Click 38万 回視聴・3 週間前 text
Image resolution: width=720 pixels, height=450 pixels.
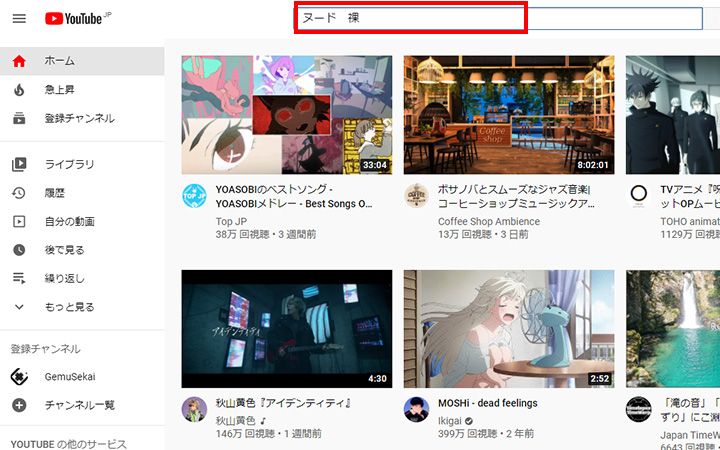266,235
